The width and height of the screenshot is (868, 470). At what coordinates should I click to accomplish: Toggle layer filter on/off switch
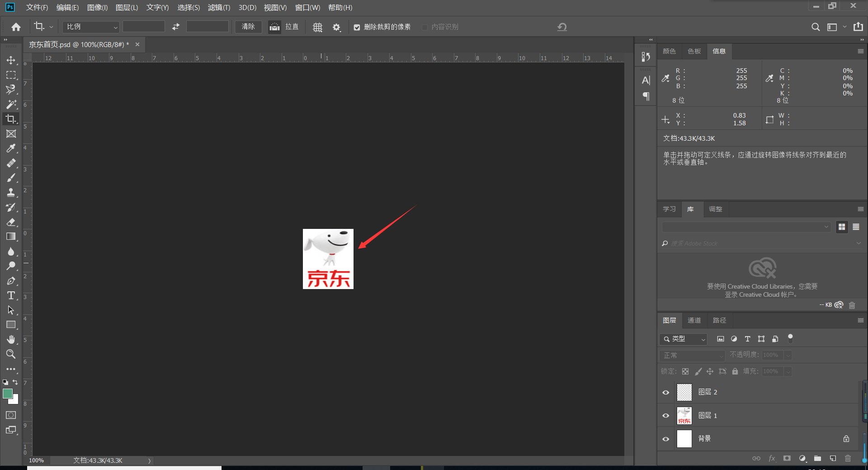[x=790, y=338]
